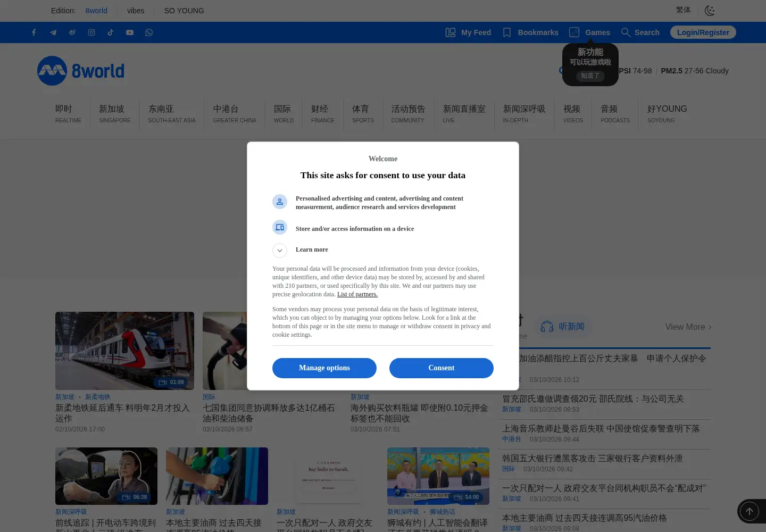
Task: Open the 东南亚 SOUTH-EAST ASIA menu
Action: pos(172,114)
